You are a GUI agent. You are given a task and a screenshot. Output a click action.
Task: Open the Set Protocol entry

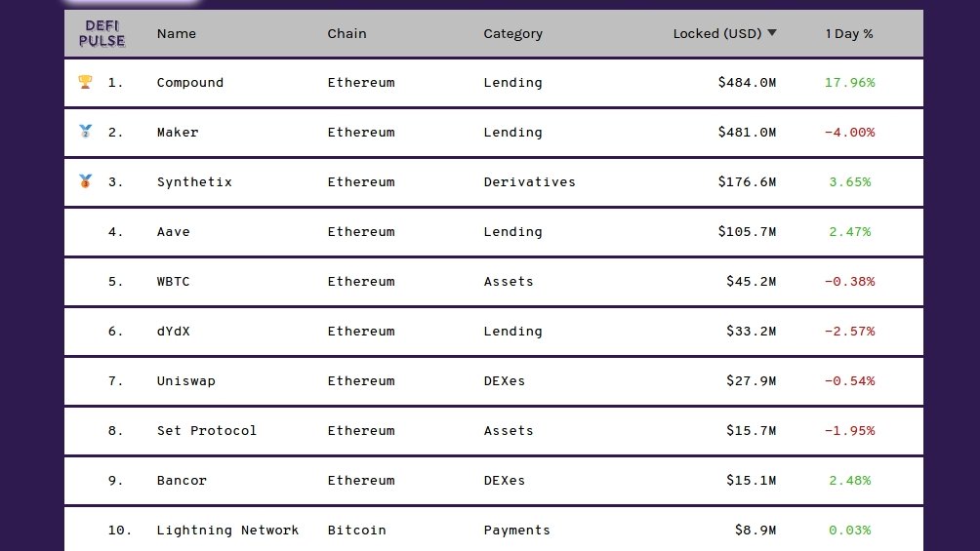(x=494, y=430)
